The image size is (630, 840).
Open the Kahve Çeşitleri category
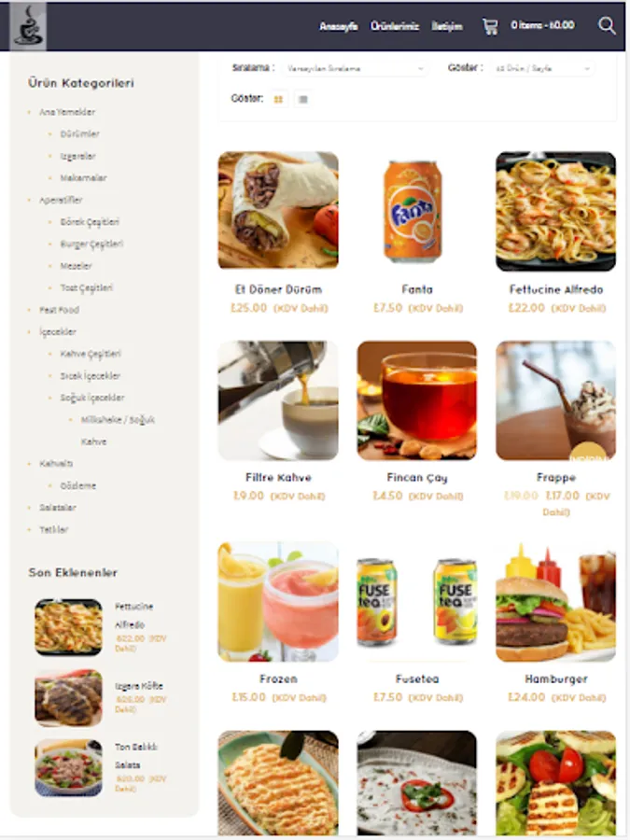(x=91, y=354)
